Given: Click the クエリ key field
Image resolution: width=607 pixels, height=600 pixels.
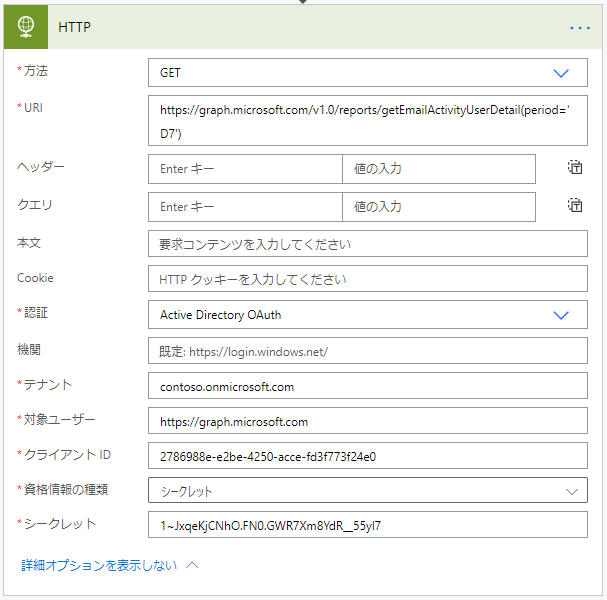Looking at the screenshot, I should [245, 207].
